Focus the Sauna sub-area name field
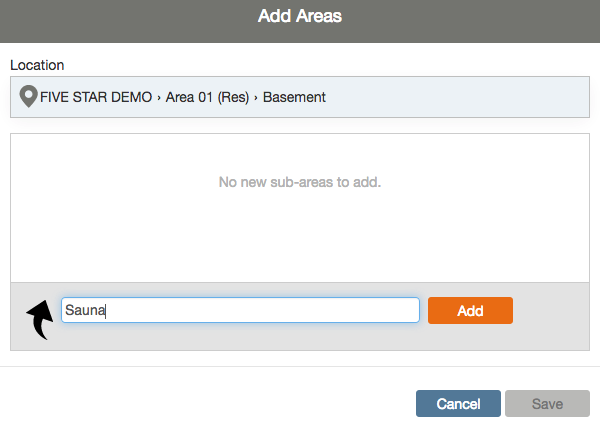The image size is (600, 422). (240, 310)
